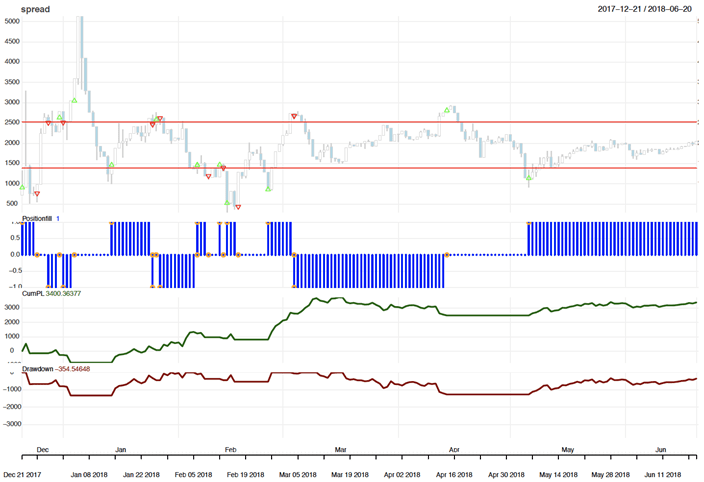Click lowest red triangle near 500 in February
Viewport: 704px width, 482px height.
click(238, 207)
